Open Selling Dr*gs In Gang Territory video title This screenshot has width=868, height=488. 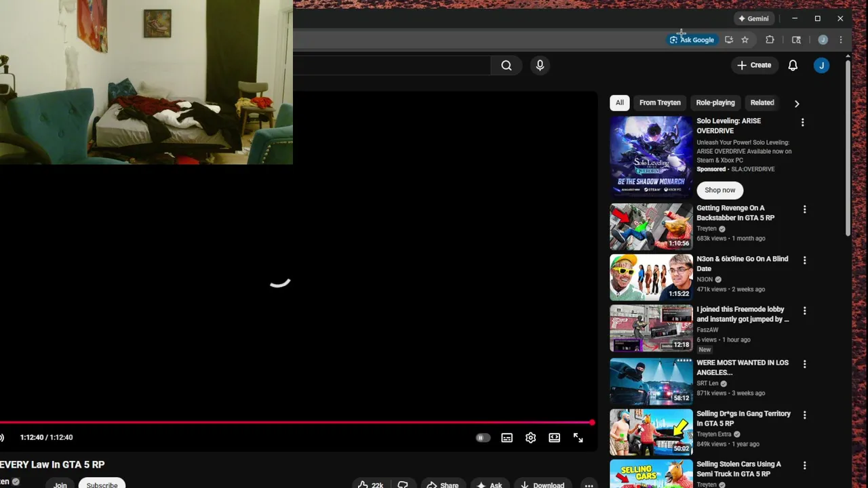(743, 419)
